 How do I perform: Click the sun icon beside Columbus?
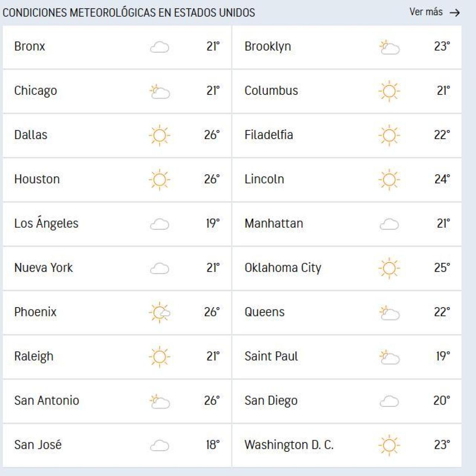click(389, 91)
